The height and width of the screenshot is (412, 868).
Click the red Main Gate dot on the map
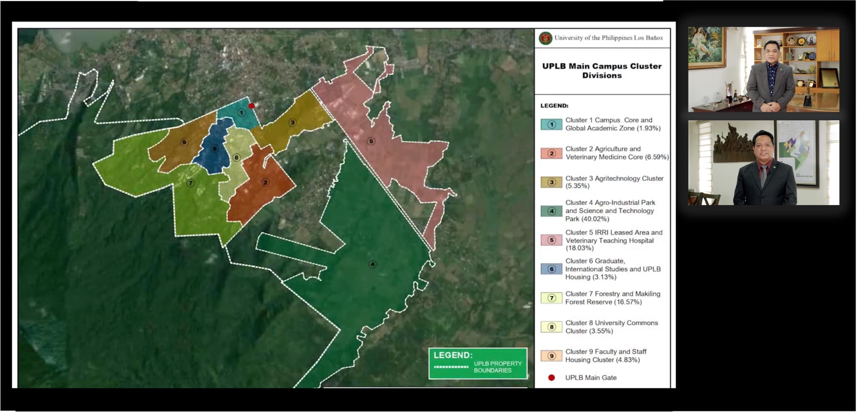tap(251, 106)
